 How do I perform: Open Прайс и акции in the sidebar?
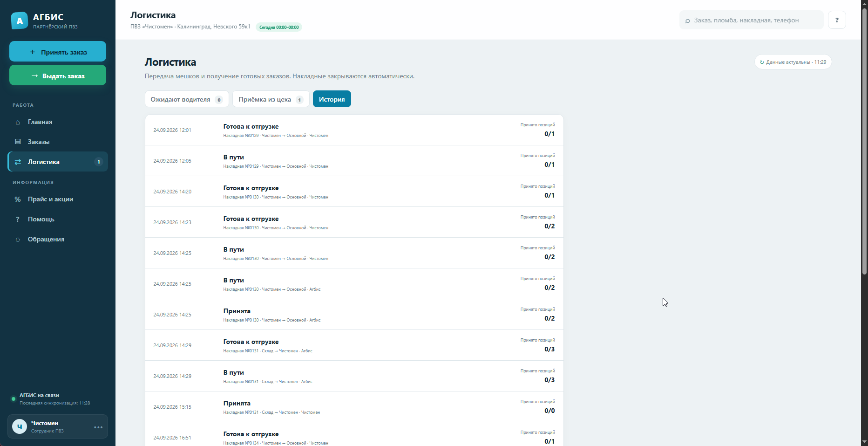point(58,199)
